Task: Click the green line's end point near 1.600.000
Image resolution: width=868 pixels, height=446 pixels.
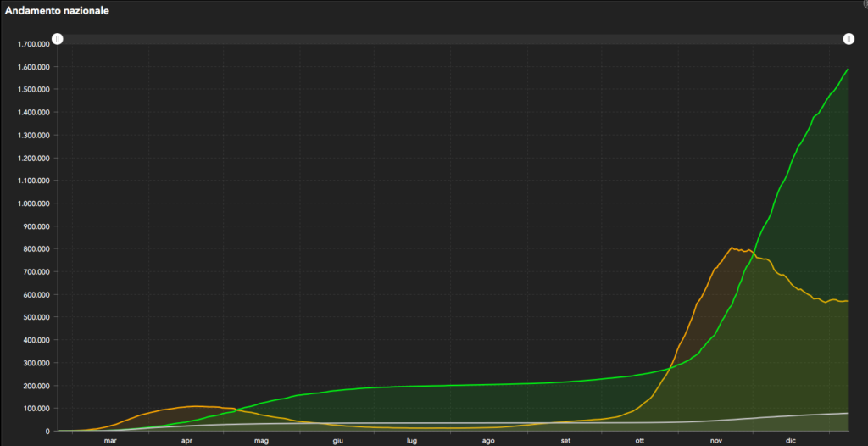Action: (848, 70)
